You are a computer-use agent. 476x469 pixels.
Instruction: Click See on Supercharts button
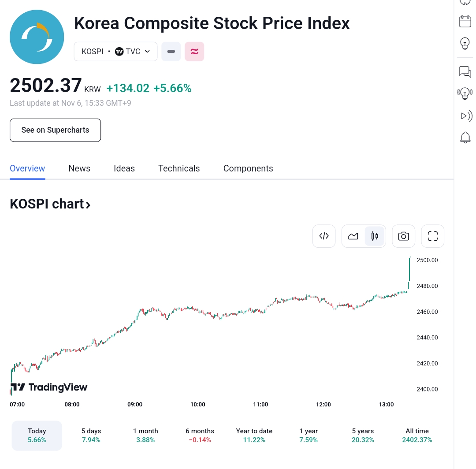(56, 130)
